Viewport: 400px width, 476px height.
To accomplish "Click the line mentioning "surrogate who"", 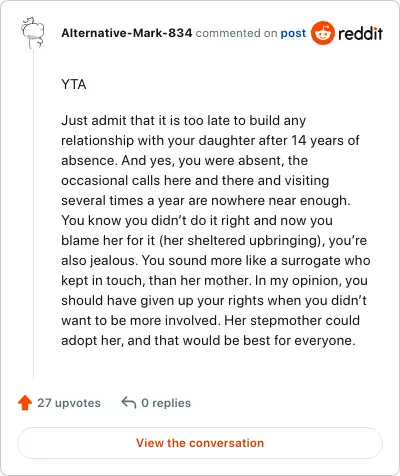I will click(216, 261).
